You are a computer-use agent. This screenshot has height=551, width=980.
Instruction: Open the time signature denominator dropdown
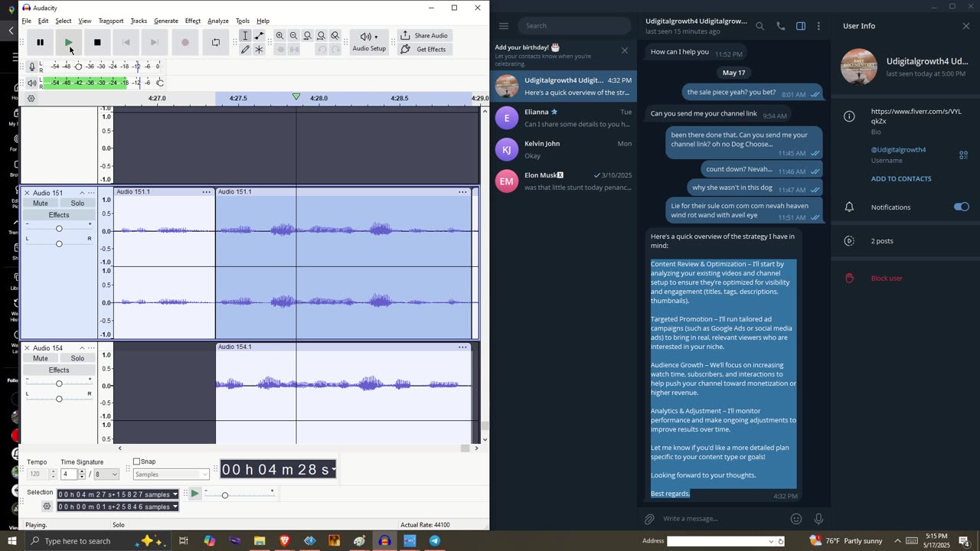point(106,474)
